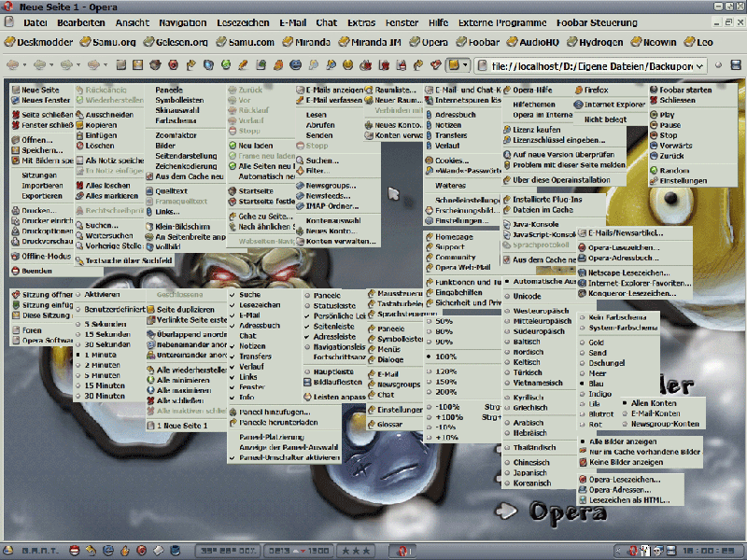Click the Opera logo in the title bar
747x560 pixels.
[x=8, y=7]
